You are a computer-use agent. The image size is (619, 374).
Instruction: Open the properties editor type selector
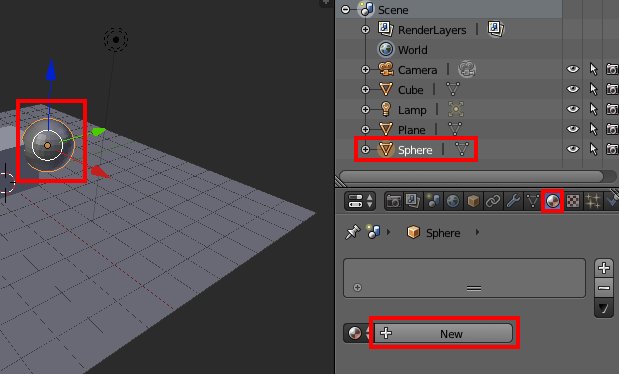click(360, 201)
